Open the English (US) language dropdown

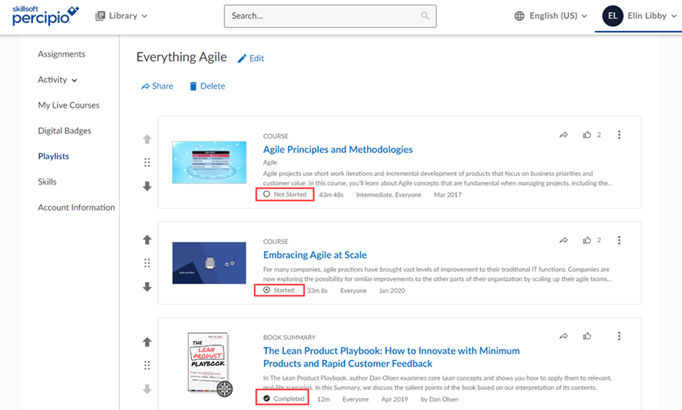tap(550, 16)
